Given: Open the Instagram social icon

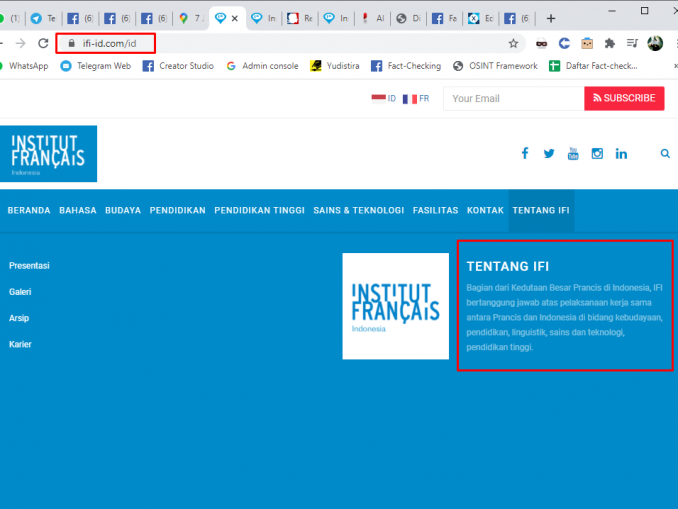Looking at the screenshot, I should click(597, 154).
